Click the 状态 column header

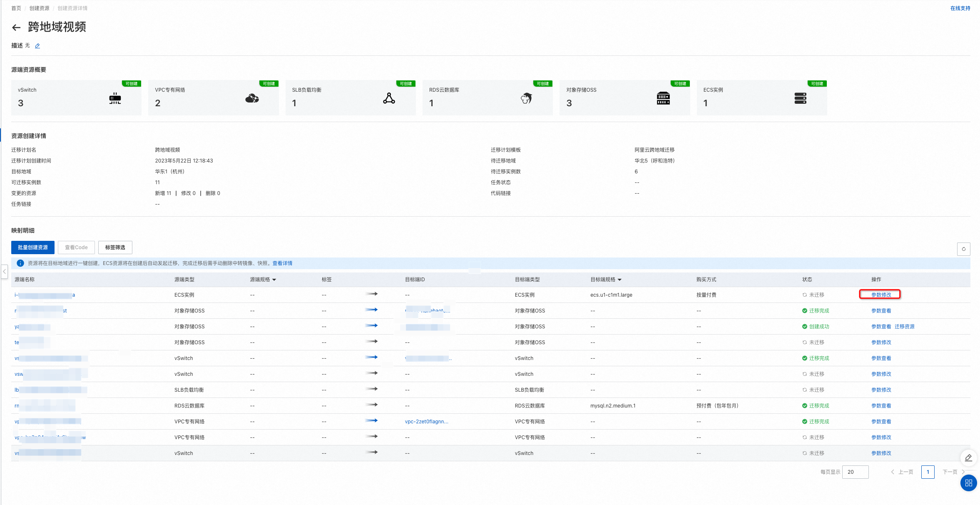(807, 280)
